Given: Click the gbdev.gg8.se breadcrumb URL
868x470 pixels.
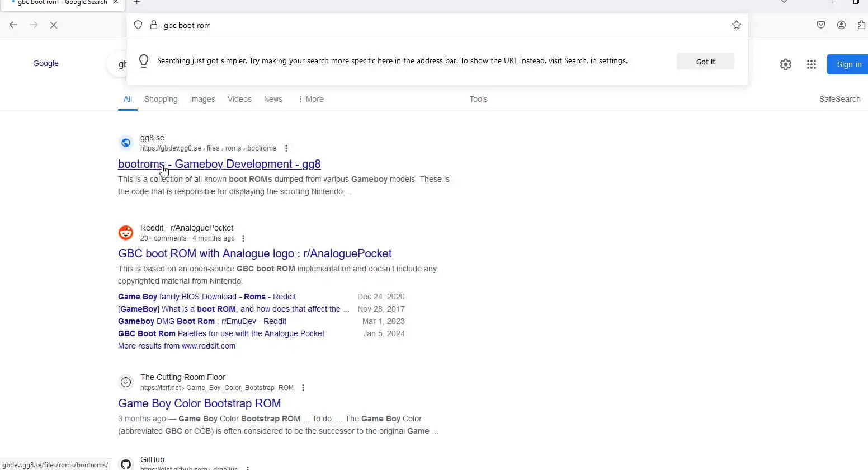Looking at the screenshot, I should (208, 148).
